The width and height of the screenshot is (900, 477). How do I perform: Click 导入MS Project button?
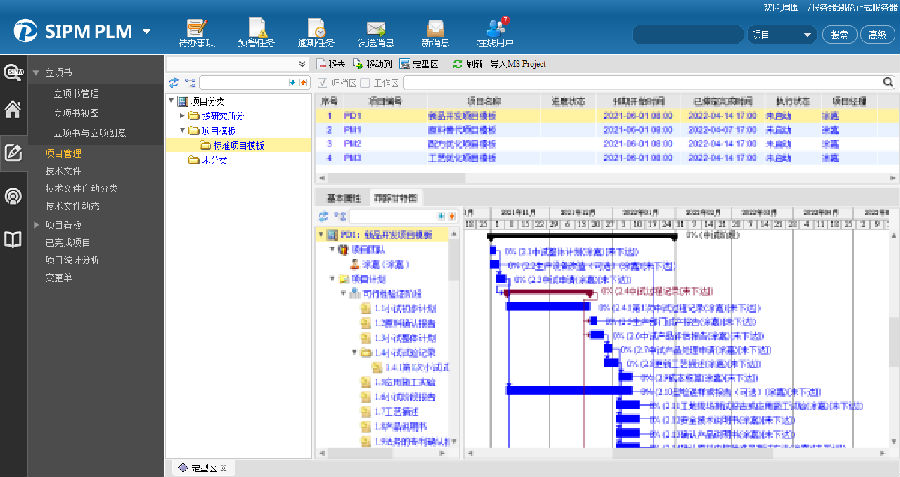(517, 64)
